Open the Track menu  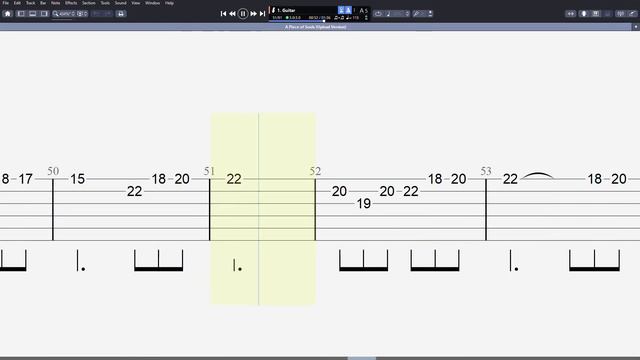(31, 3)
